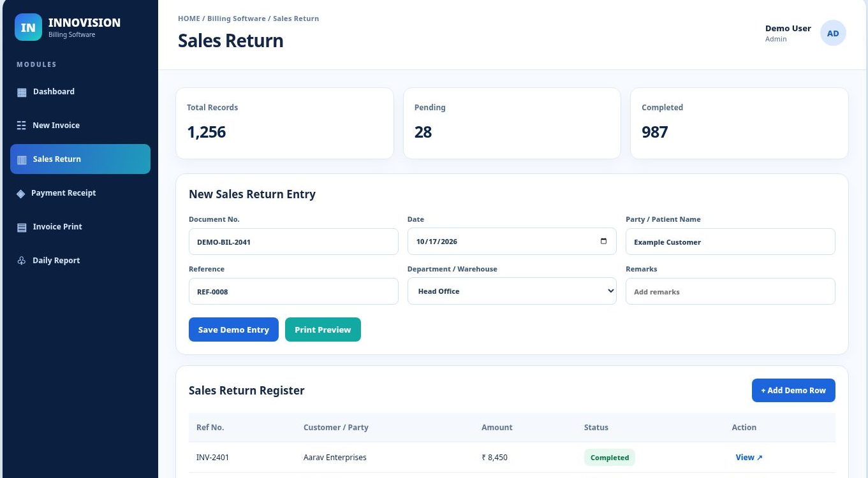This screenshot has height=478, width=868.
Task: Open the AD user avatar
Action: pos(833,33)
